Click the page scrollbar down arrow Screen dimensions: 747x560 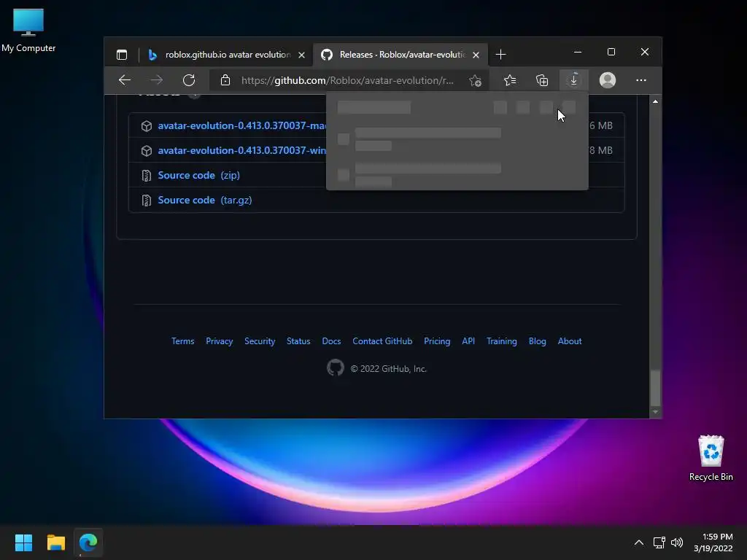656,412
